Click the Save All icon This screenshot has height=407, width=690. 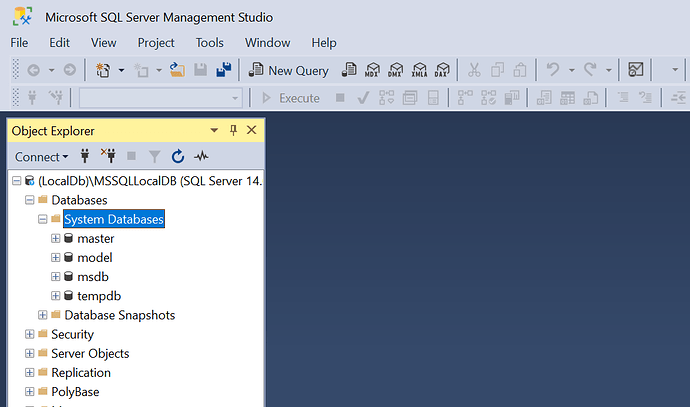pyautogui.click(x=224, y=70)
